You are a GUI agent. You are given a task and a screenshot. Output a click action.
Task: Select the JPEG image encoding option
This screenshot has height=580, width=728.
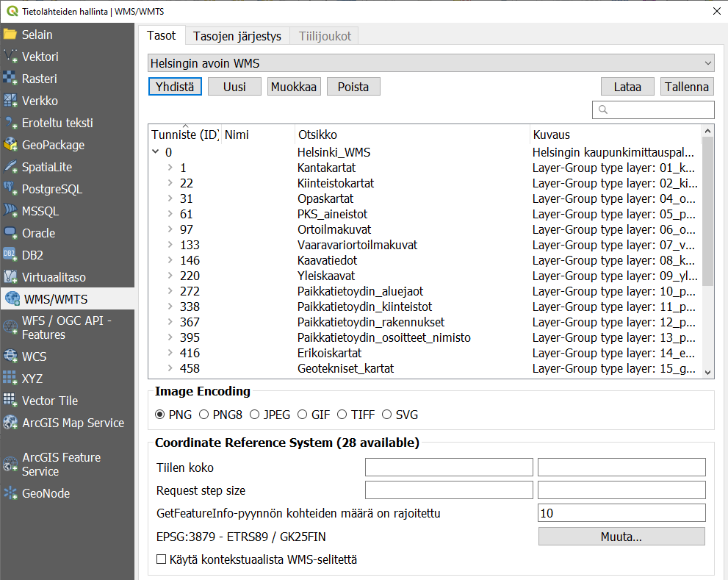tap(254, 415)
